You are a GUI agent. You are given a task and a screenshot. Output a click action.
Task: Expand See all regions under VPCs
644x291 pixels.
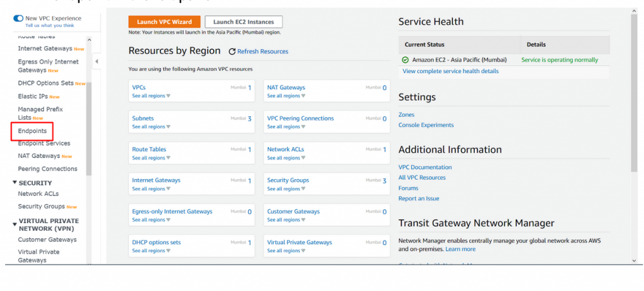pos(151,96)
